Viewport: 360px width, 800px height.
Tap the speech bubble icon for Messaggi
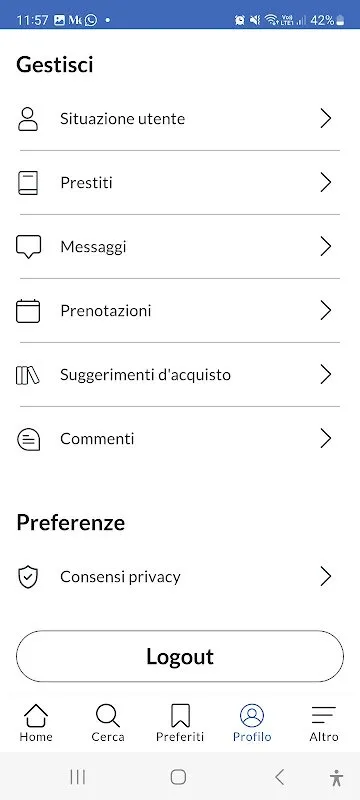pyautogui.click(x=28, y=247)
